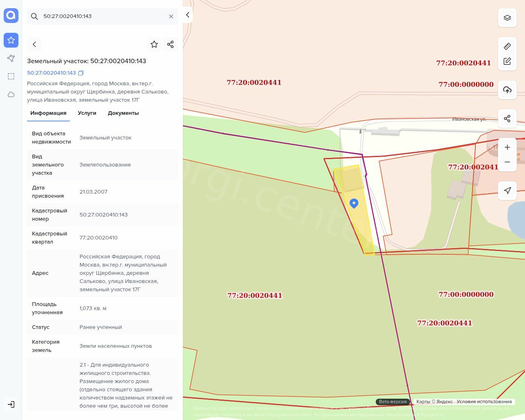Zoom in on the map

(507, 147)
